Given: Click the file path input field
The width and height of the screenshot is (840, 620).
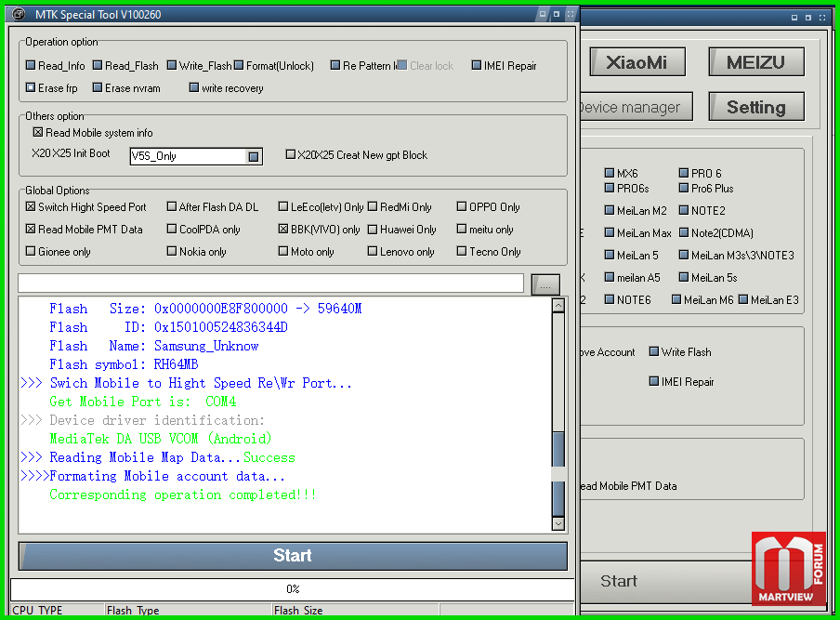Looking at the screenshot, I should coord(270,283).
